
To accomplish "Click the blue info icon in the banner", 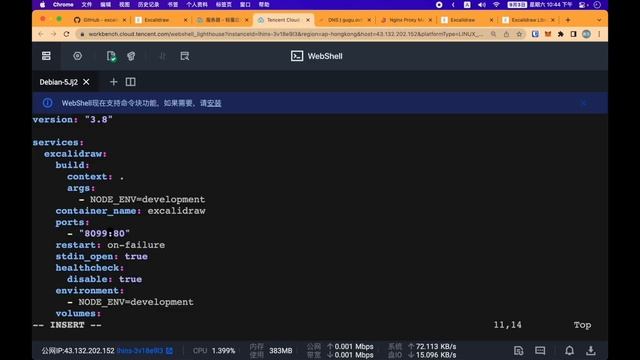I will point(47,103).
